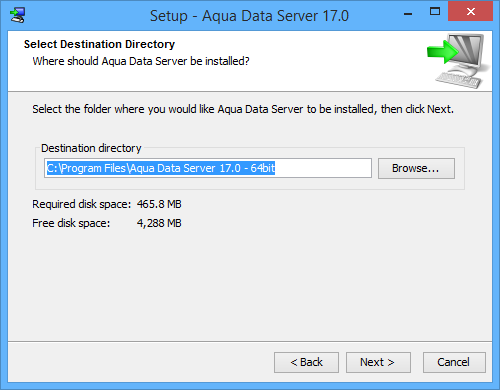
Task: Click the green arrow in header graphic
Action: [x=442, y=52]
